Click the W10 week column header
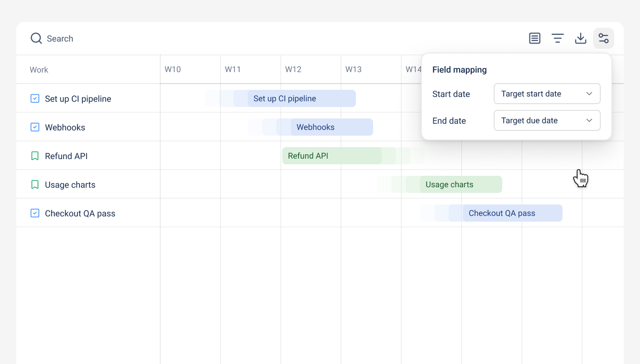The image size is (640, 364). click(x=173, y=69)
